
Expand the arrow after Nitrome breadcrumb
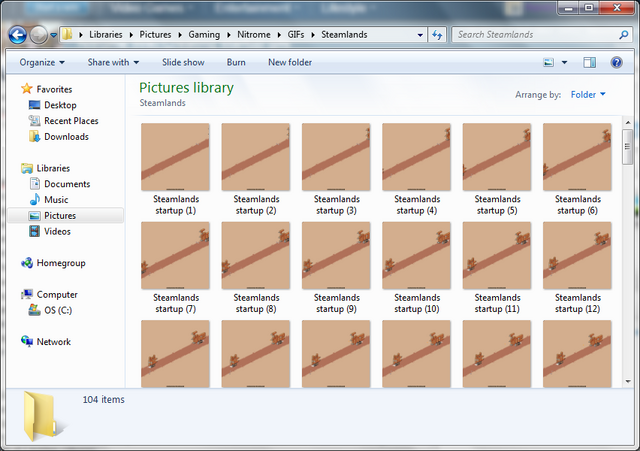(279, 35)
